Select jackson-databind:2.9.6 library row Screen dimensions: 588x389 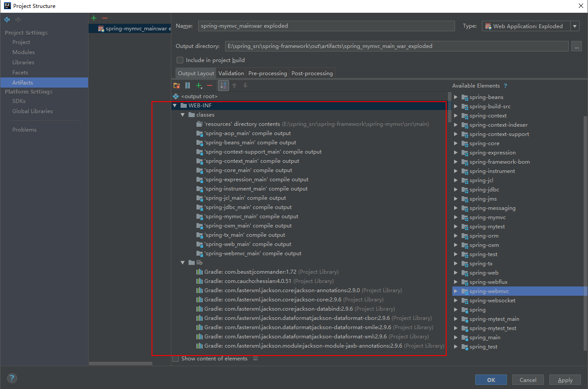pos(309,309)
